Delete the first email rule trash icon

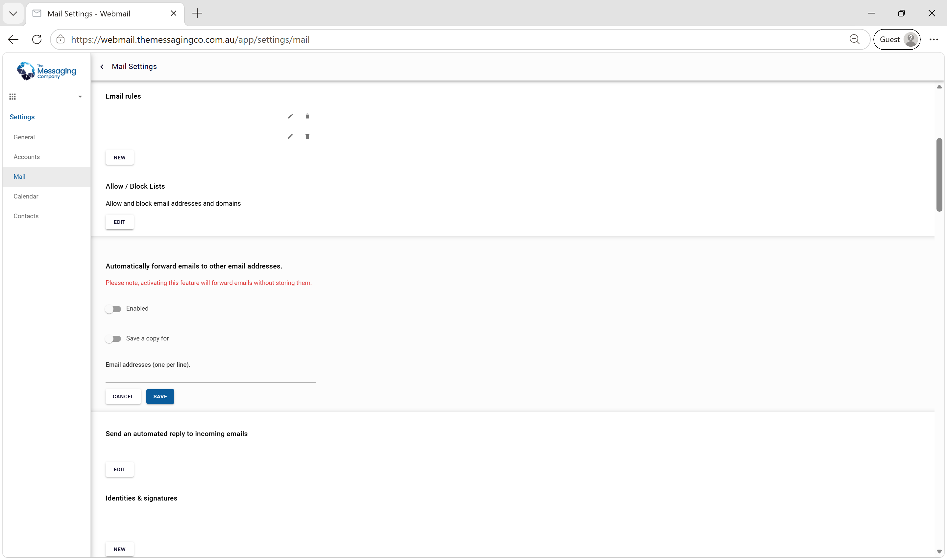(x=307, y=116)
